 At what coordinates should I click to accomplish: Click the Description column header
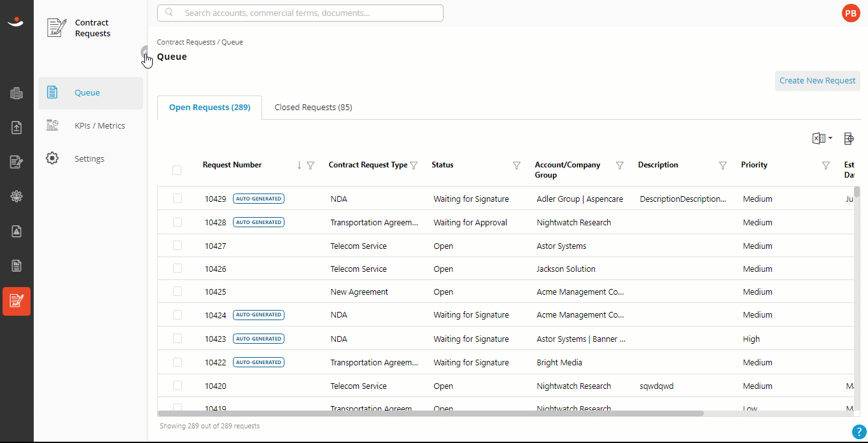658,165
